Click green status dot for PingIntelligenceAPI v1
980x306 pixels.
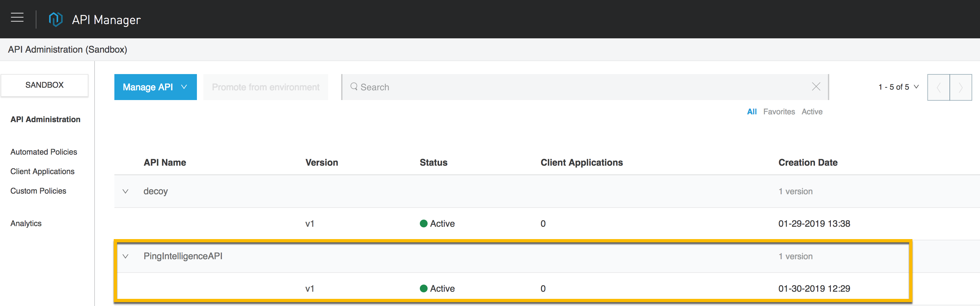coord(423,288)
